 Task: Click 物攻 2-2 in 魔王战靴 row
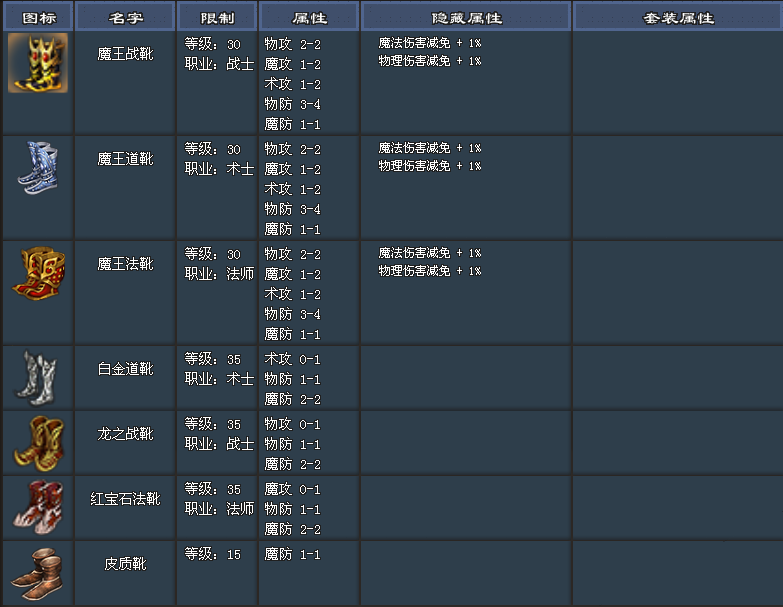click(x=293, y=44)
